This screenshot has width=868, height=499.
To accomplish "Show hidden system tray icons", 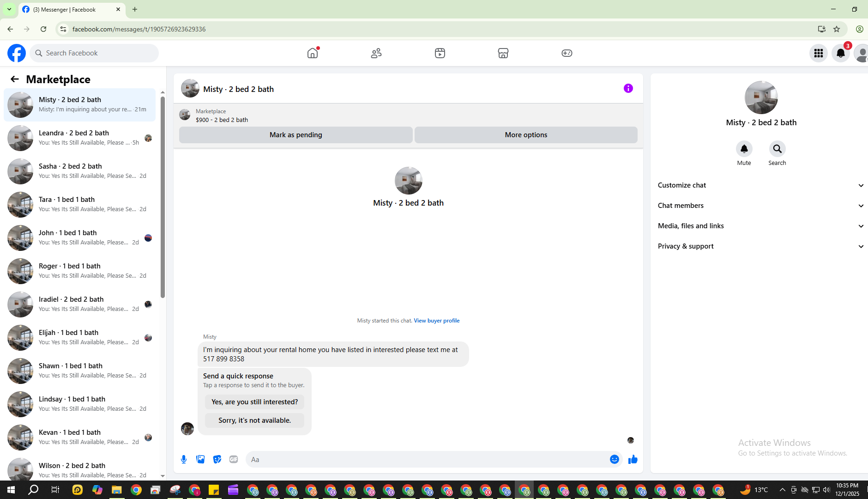I will pos(782,490).
